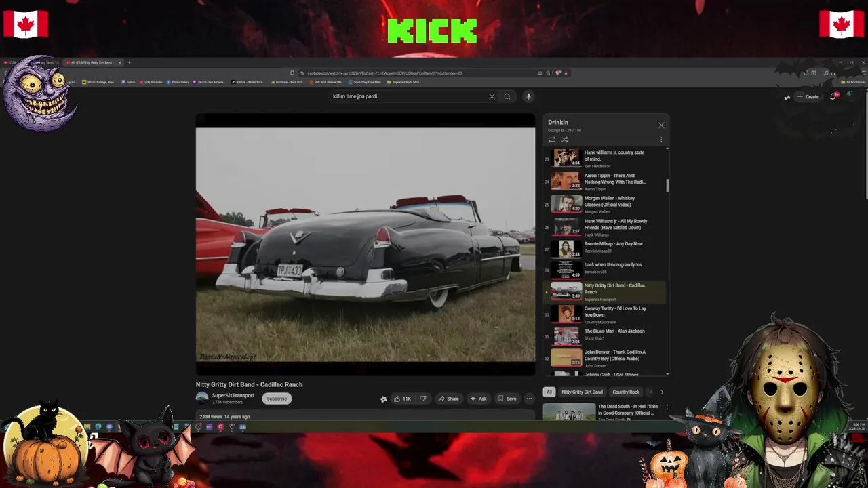This screenshot has width=868, height=488.
Task: Clear the YouTube search box text
Action: point(492,96)
